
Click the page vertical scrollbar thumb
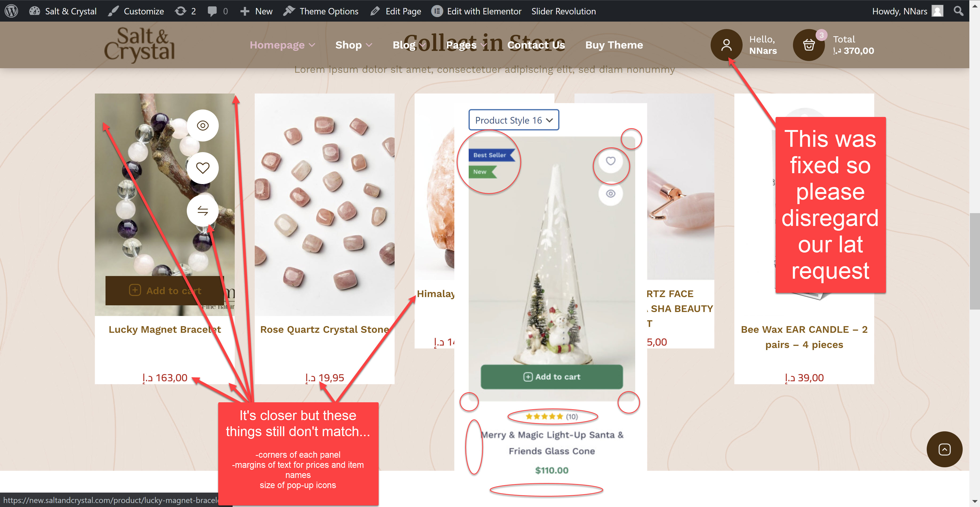tap(974, 262)
